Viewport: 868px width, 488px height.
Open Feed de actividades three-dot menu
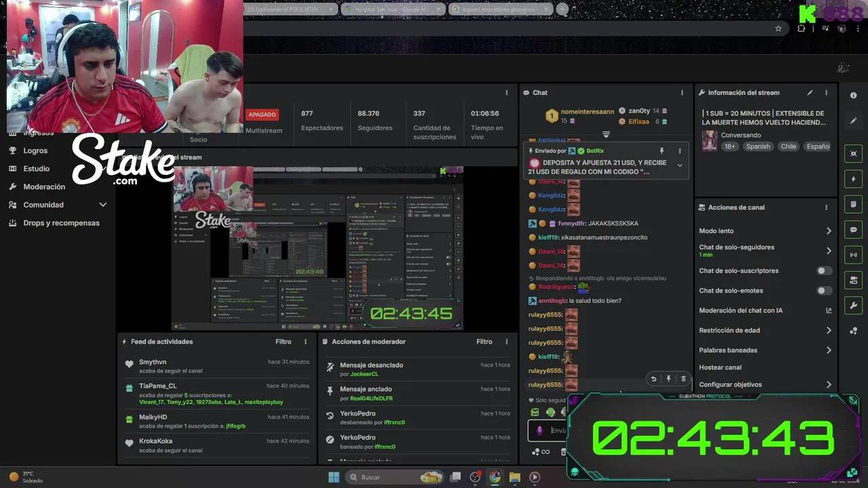coord(305,342)
